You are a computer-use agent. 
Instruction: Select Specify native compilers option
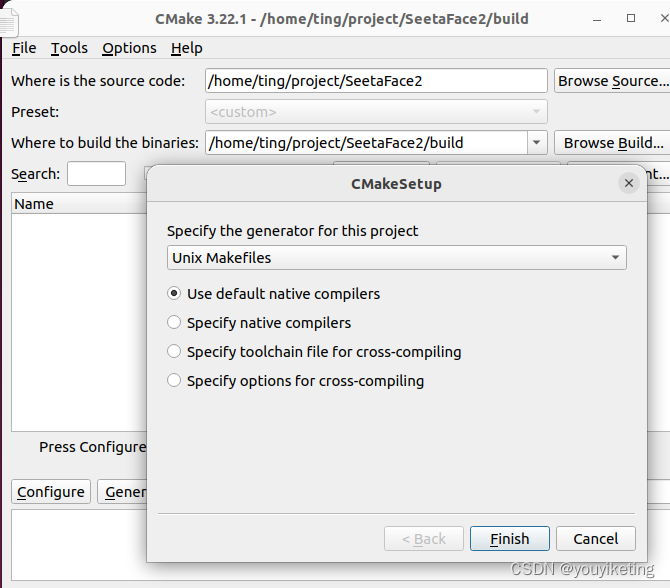(259, 323)
